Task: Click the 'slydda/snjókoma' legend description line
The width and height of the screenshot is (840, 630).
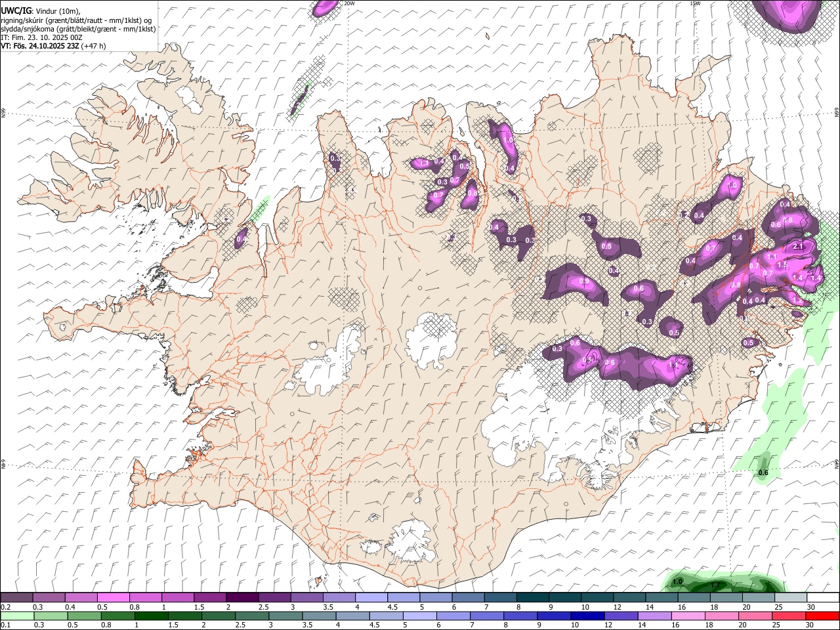Action: 78,29
